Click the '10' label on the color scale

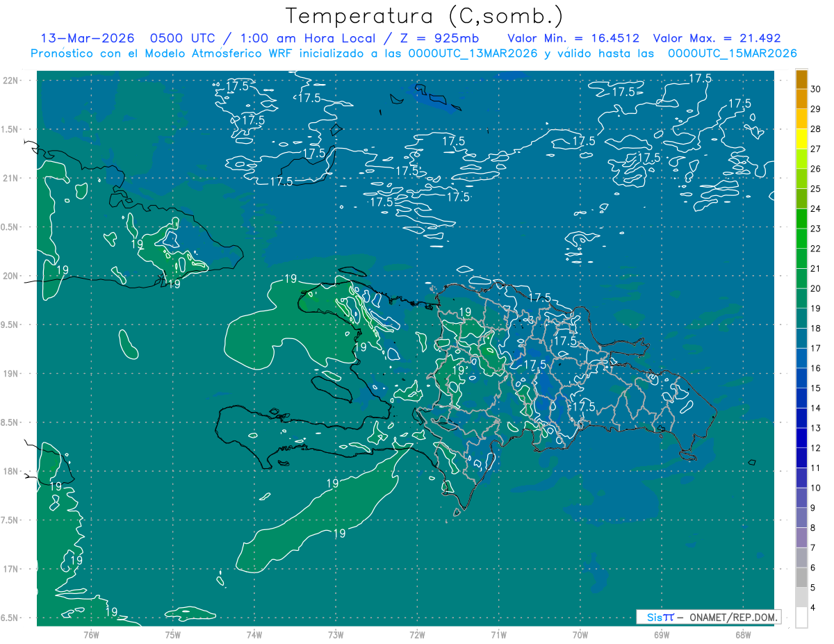pos(817,488)
